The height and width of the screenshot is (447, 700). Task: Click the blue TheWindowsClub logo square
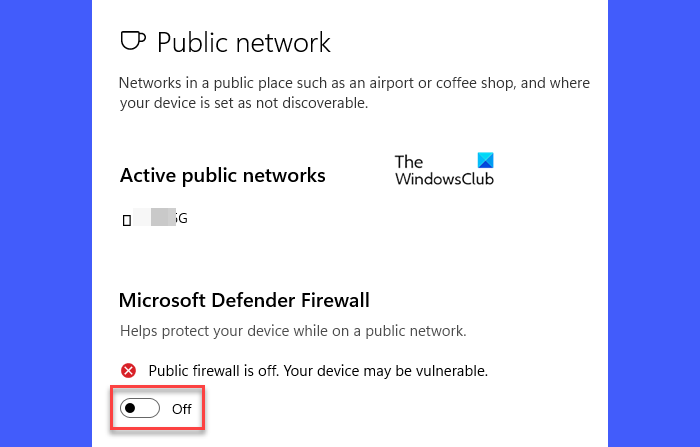(x=485, y=161)
